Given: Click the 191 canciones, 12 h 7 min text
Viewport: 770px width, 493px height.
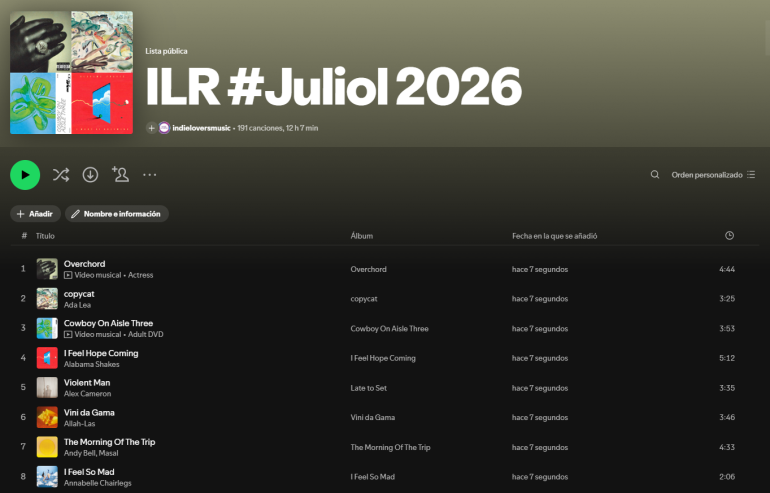Looking at the screenshot, I should 277,128.
